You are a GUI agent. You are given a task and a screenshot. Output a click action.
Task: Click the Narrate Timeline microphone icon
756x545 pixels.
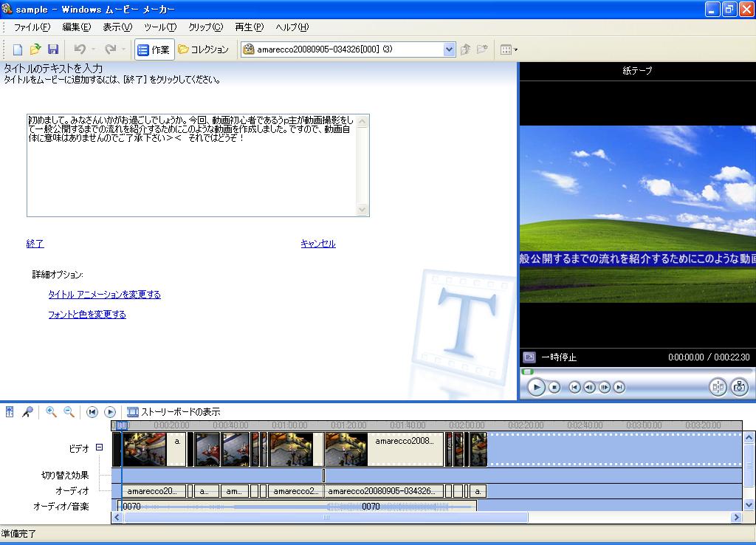point(27,412)
